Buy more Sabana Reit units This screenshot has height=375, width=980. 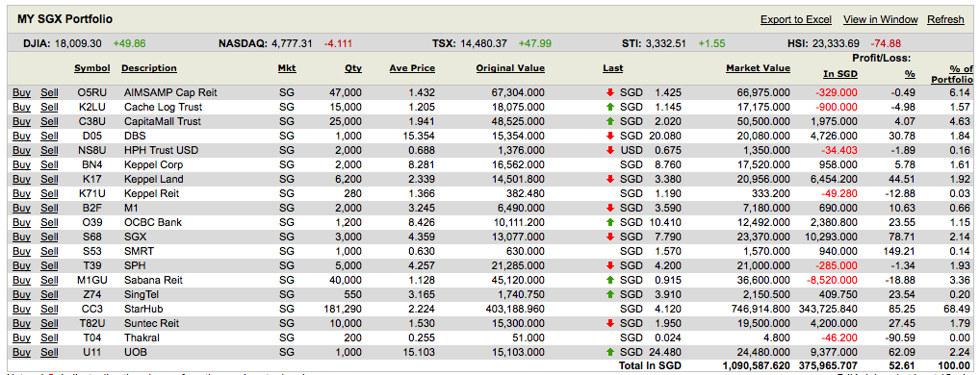[21, 280]
